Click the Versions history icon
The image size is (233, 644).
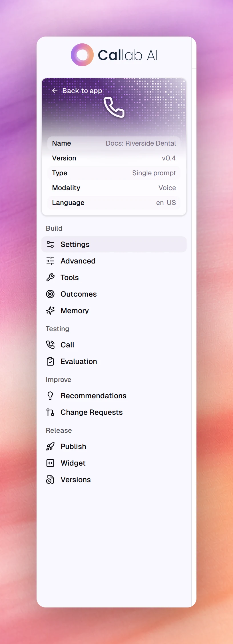(50, 480)
